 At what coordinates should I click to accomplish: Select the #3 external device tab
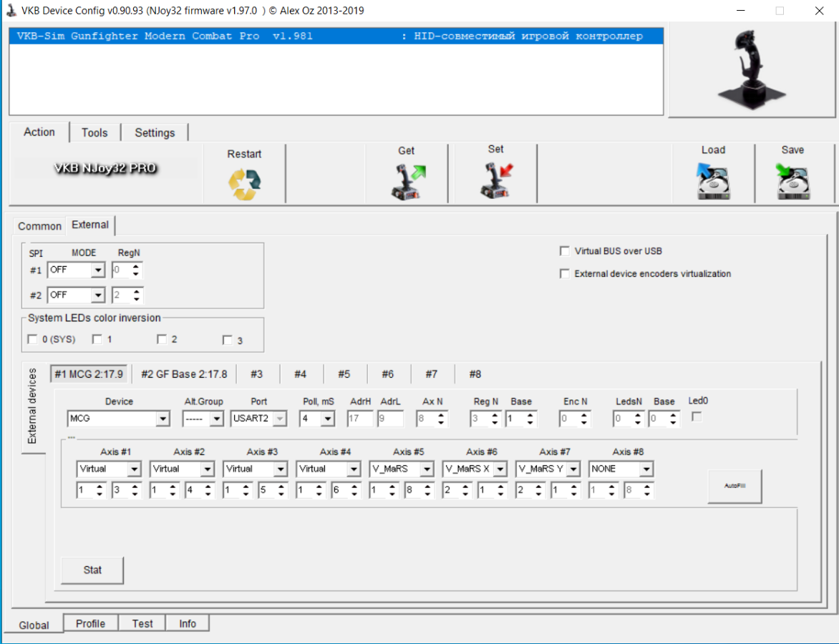pos(257,374)
